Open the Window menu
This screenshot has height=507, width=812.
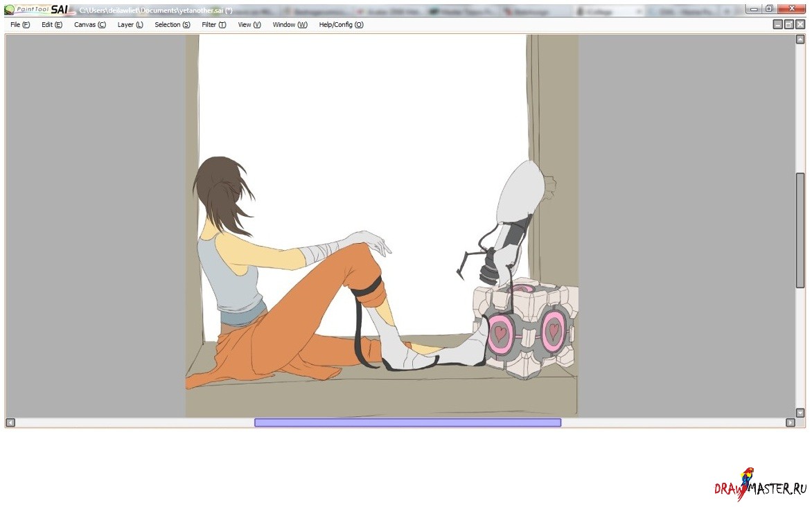coord(290,25)
